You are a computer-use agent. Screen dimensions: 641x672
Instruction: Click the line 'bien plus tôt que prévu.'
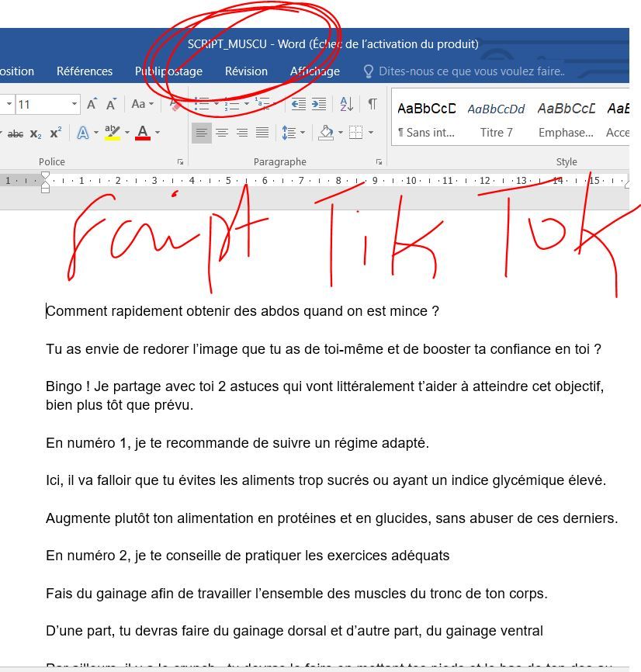(120, 405)
